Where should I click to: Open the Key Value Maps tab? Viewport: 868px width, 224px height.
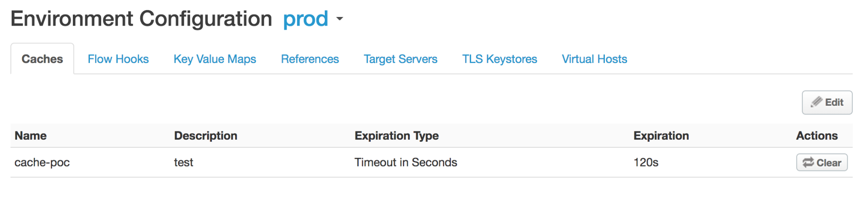pyautogui.click(x=215, y=59)
